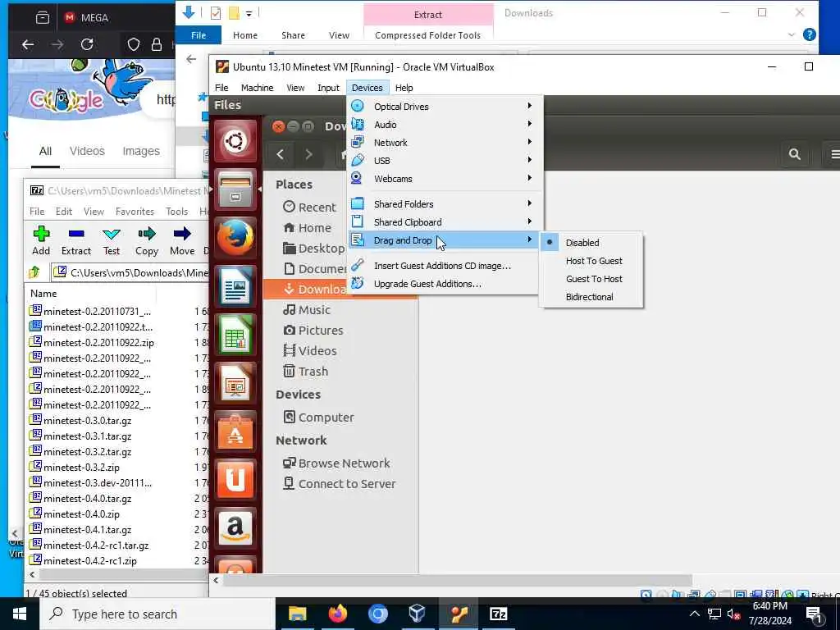Viewport: 840px width, 630px height.
Task: Open VirtualBox Help menu
Action: coord(404,88)
